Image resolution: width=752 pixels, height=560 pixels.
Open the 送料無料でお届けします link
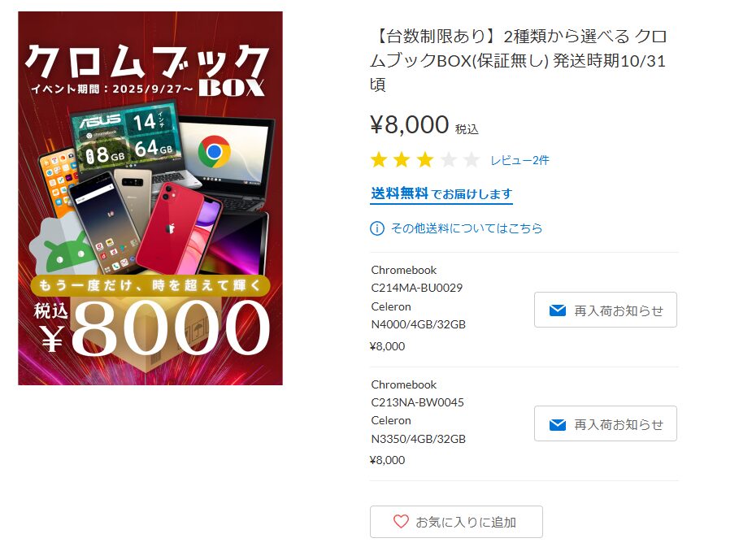point(441,194)
